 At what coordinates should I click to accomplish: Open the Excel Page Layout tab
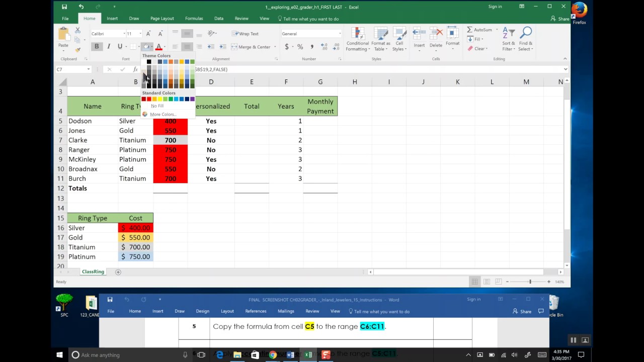(162, 19)
